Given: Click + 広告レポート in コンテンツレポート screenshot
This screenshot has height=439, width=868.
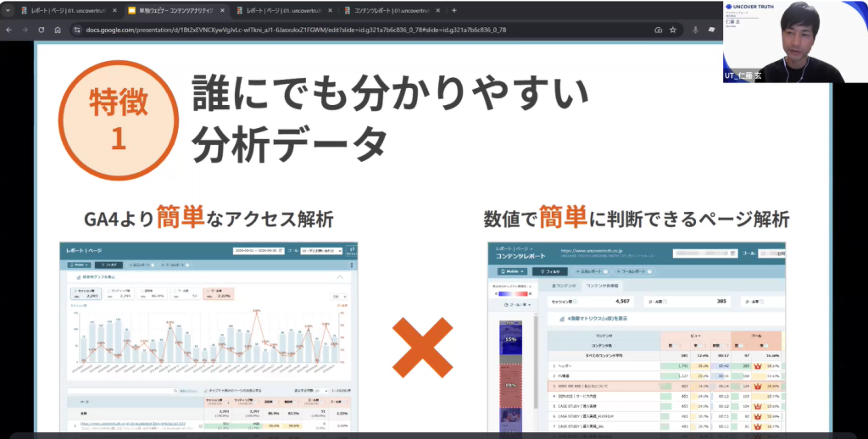Looking at the screenshot, I should (590, 272).
